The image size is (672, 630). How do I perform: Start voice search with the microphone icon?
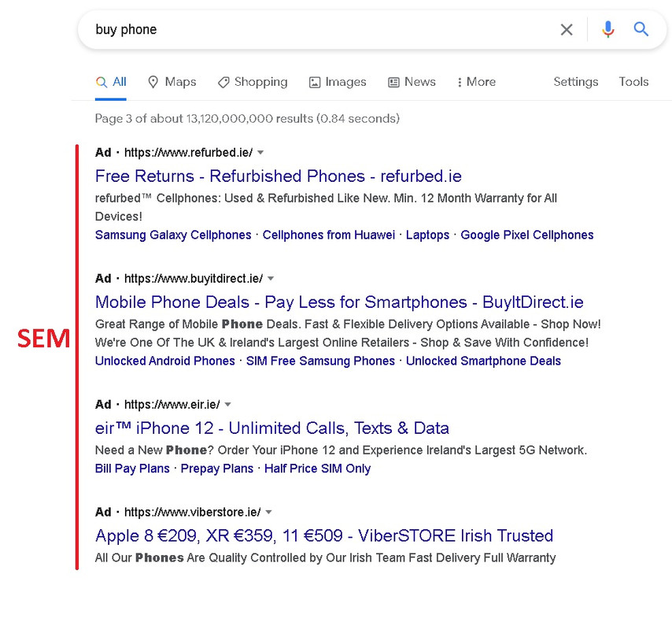pyautogui.click(x=607, y=29)
